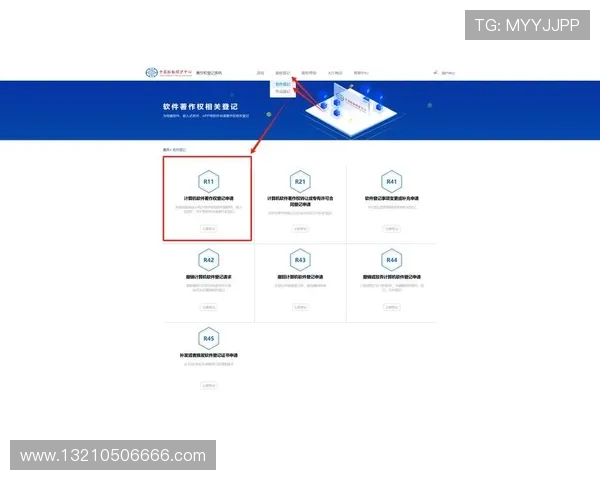Click the register button under R41

click(391, 229)
